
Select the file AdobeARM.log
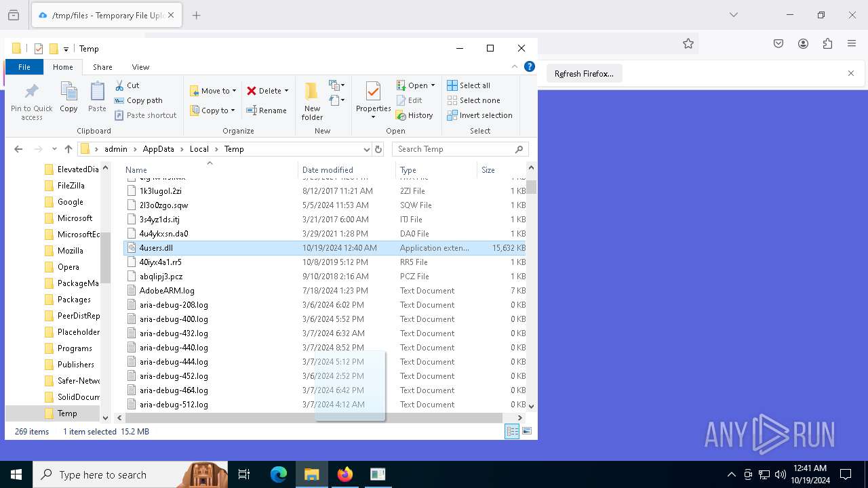325,291
